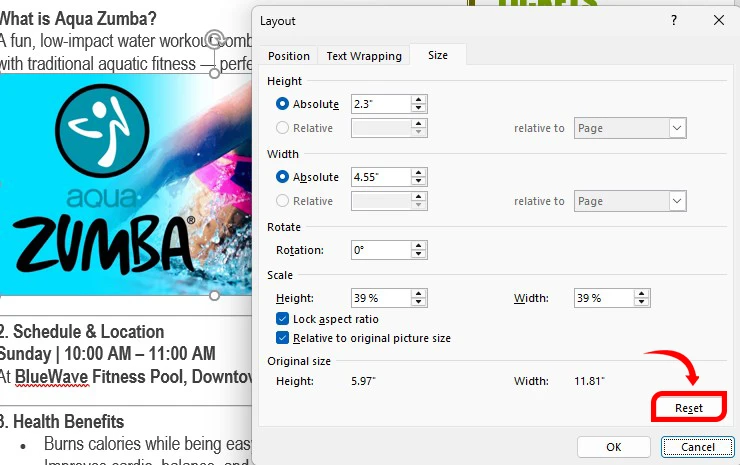Viewport: 740px width, 465px height.
Task: Decrease scale width percentage down arrow
Action: [641, 303]
